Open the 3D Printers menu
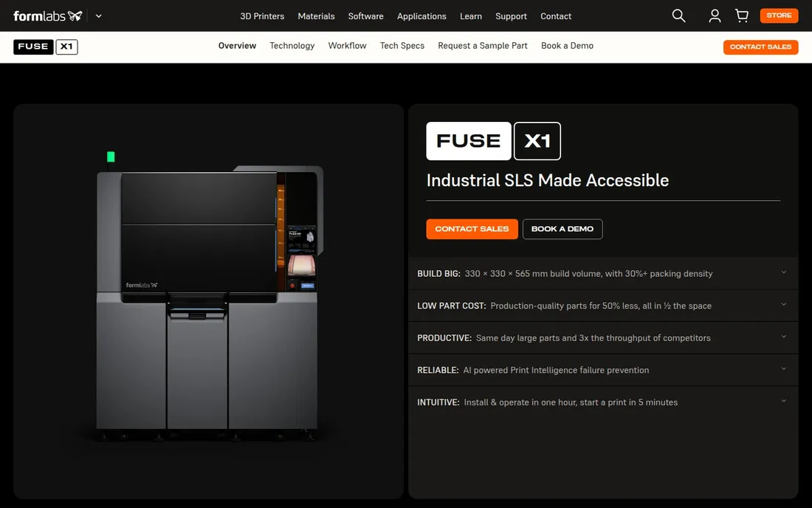This screenshot has width=812, height=508. click(262, 16)
